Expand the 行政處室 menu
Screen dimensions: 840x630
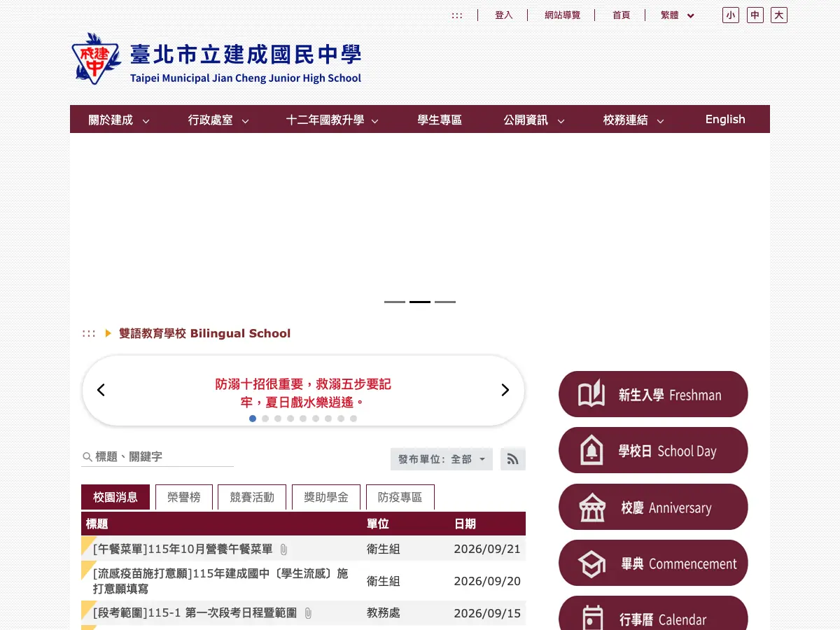tap(218, 120)
